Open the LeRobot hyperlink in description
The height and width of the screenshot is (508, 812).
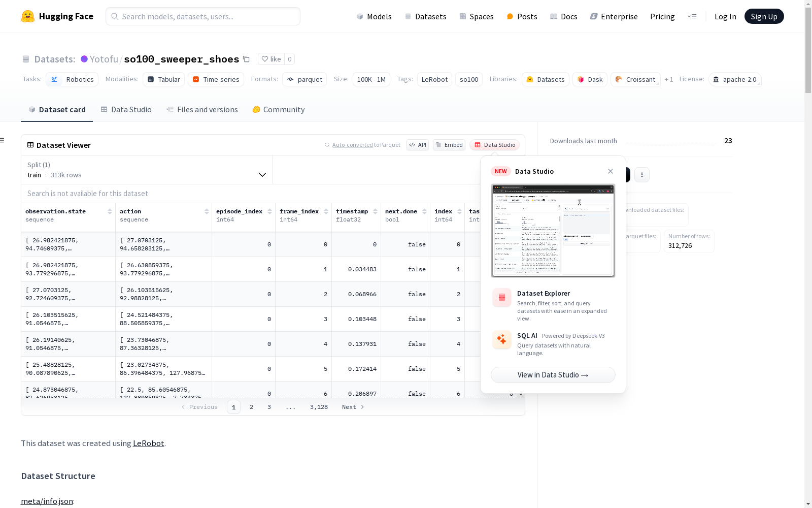[x=148, y=443]
